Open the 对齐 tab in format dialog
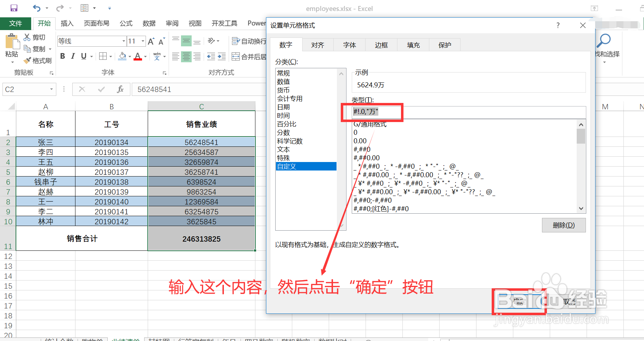 point(318,45)
